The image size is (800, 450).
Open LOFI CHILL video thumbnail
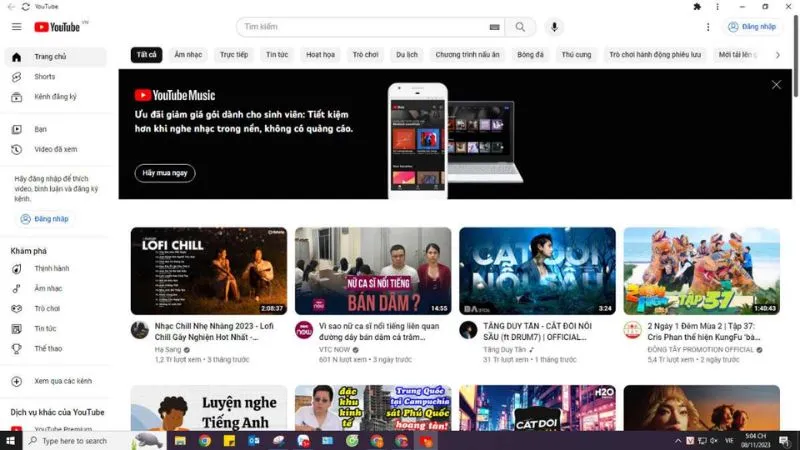(209, 271)
